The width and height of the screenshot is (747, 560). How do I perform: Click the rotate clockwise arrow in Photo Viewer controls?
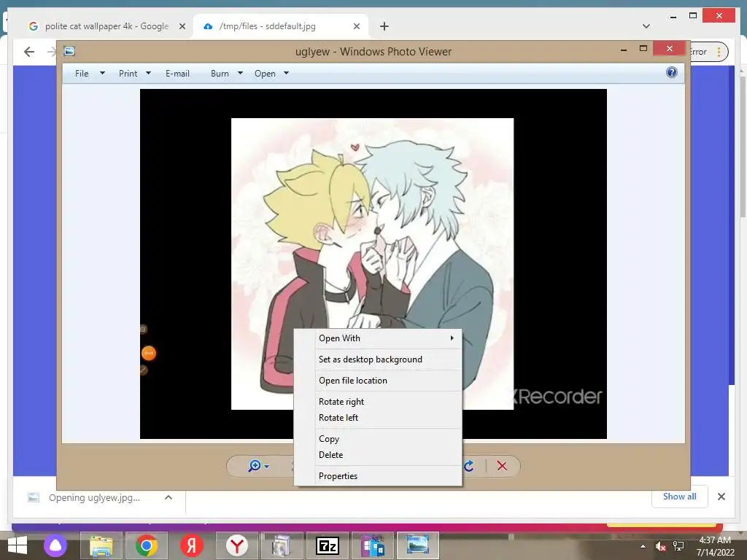point(469,466)
